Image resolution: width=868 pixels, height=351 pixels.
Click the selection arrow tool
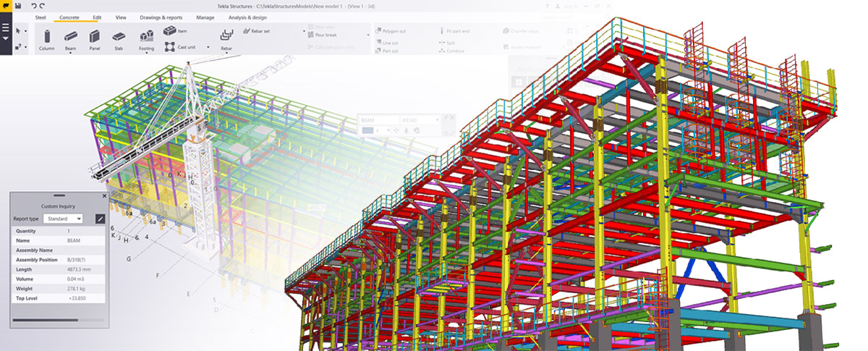pos(18,31)
